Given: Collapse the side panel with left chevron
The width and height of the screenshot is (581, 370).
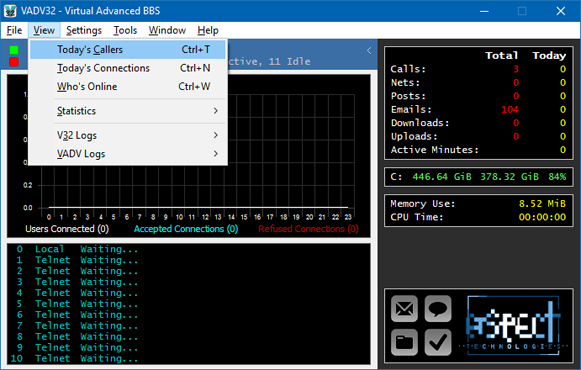Looking at the screenshot, I should point(369,50).
